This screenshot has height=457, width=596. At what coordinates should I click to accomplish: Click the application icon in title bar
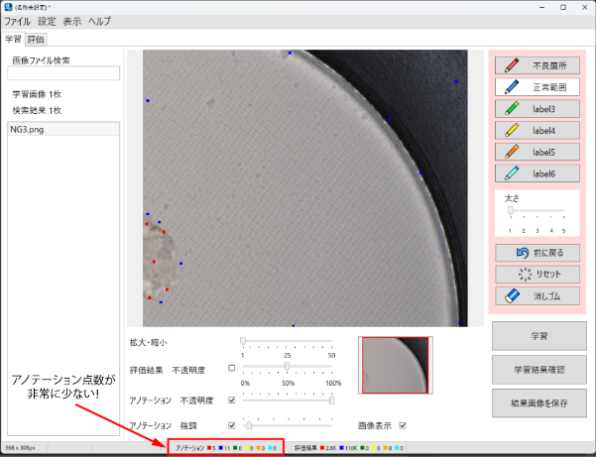pyautogui.click(x=8, y=7)
